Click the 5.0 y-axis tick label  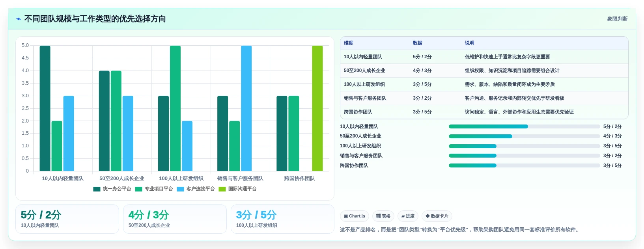(x=25, y=46)
